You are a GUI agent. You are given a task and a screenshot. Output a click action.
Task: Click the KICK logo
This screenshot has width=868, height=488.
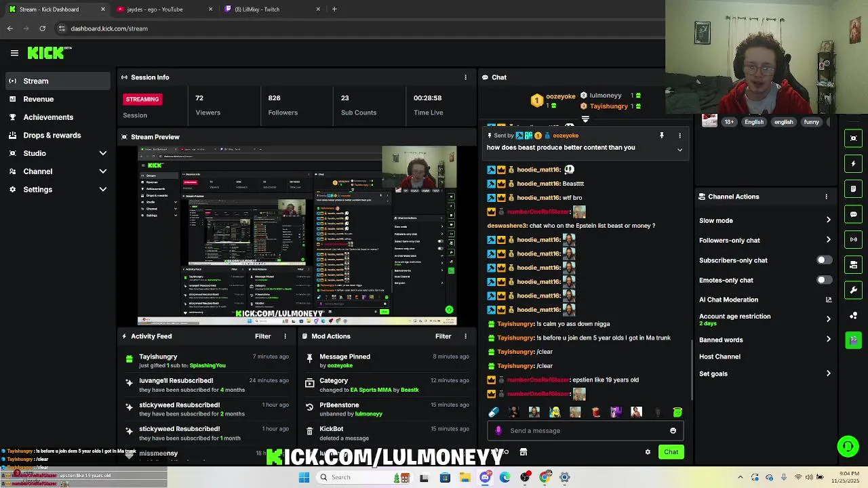[x=49, y=53]
